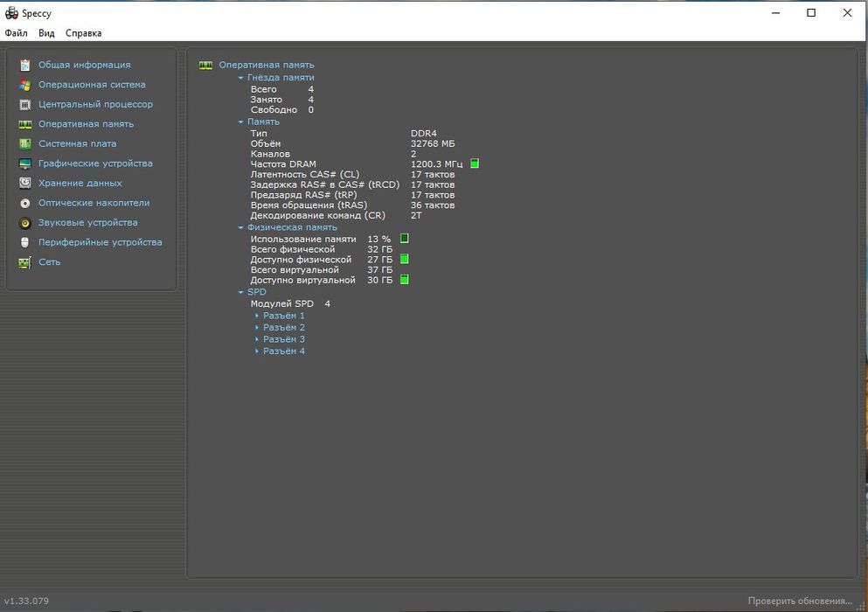Image resolution: width=868 pixels, height=612 pixels.
Task: Click the Операционная система Windows flag icon
Action: (x=24, y=85)
